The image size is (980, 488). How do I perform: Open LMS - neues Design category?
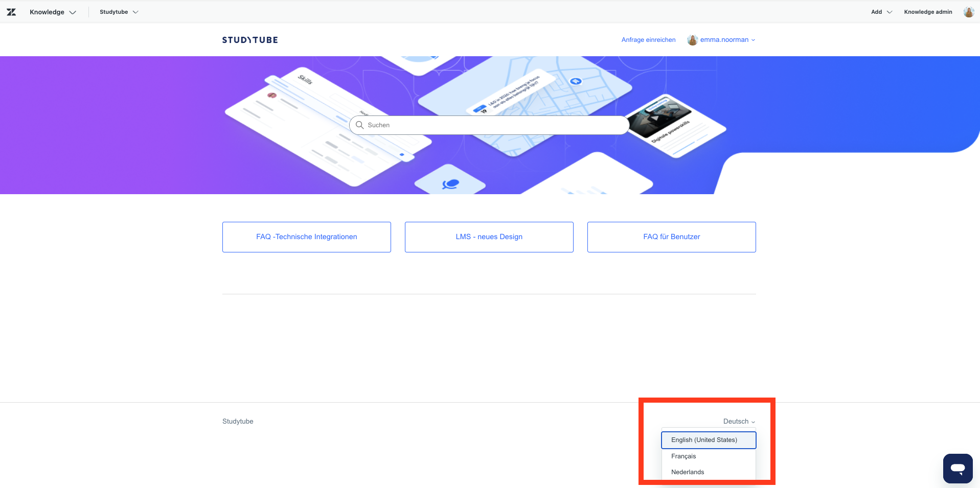pos(489,237)
